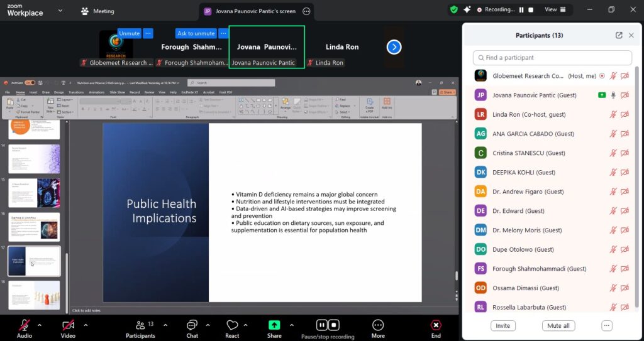Pop out the Participants panel
This screenshot has width=644, height=341.
click(619, 36)
